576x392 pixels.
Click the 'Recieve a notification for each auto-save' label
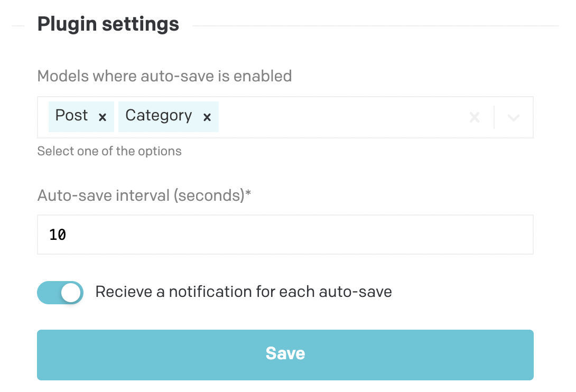(244, 292)
